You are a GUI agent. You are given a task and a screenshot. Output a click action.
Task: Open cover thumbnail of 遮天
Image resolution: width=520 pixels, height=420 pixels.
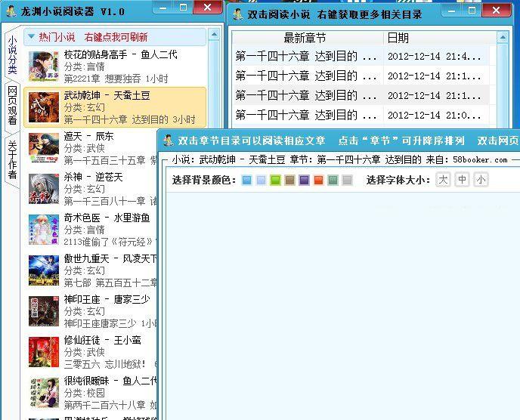pyautogui.click(x=43, y=148)
